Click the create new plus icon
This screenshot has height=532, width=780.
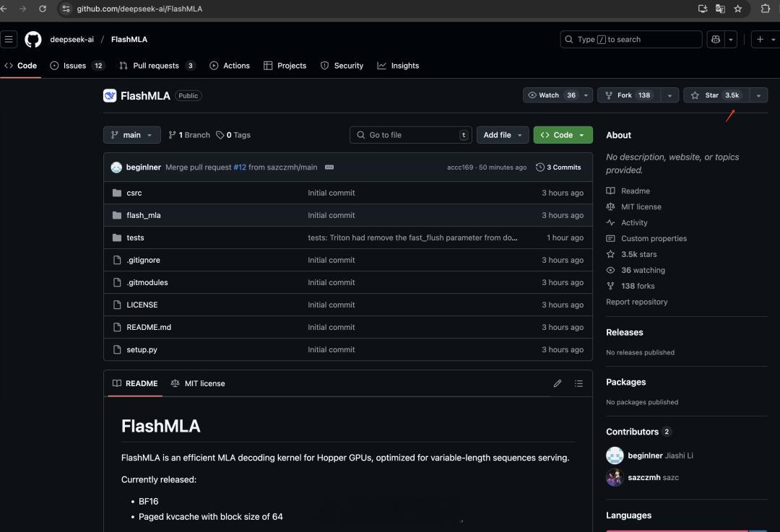[x=760, y=39]
